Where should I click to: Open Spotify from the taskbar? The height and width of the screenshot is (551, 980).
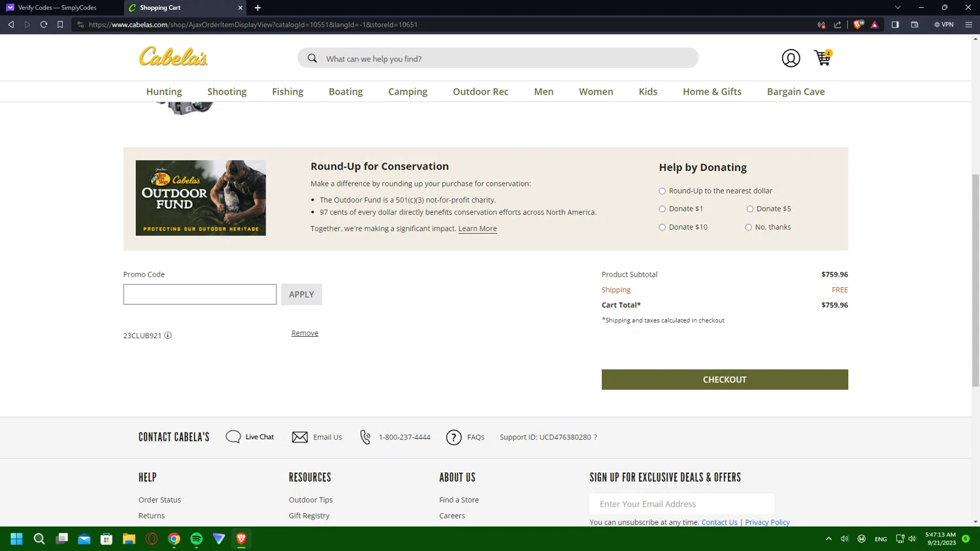[197, 539]
